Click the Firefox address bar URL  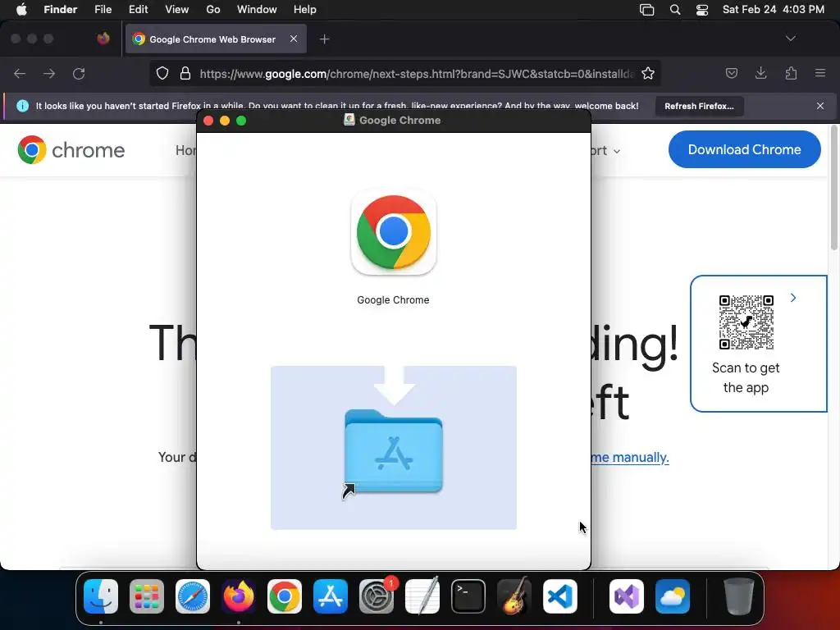point(417,73)
